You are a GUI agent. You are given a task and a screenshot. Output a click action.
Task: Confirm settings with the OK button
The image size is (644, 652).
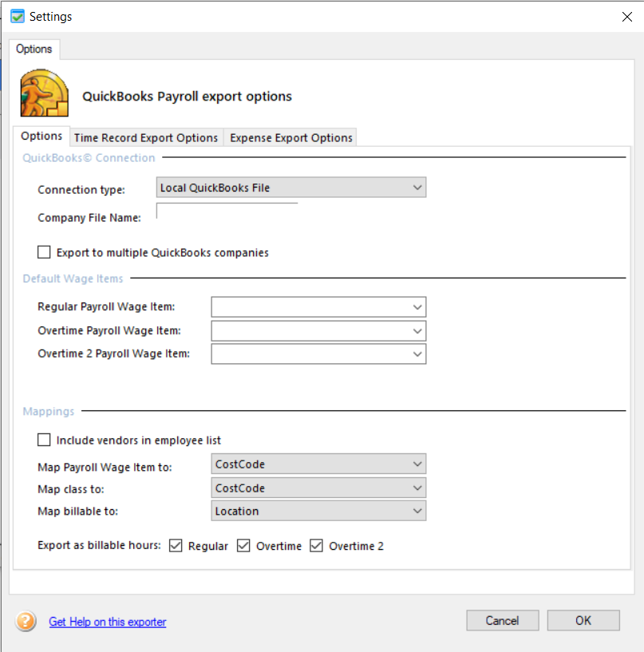(583, 620)
